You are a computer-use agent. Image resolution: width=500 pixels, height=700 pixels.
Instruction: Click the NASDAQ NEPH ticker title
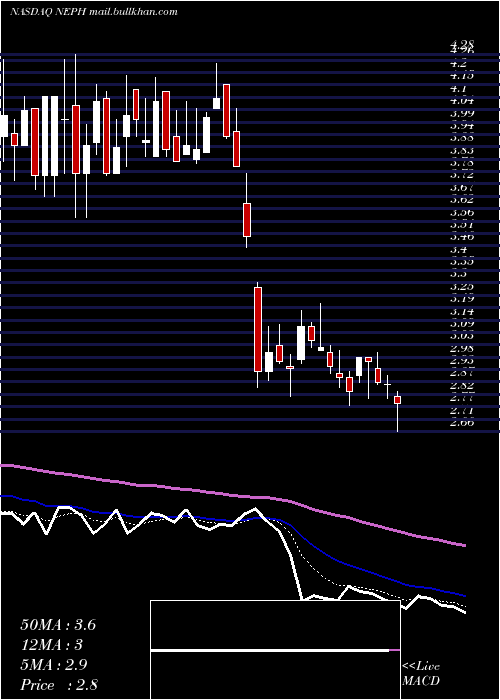pos(48,12)
